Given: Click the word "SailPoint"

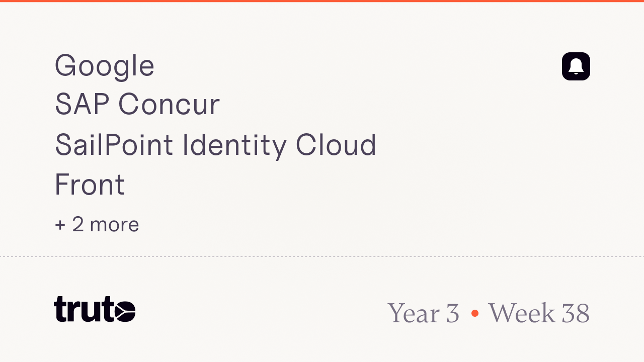Looking at the screenshot, I should point(114,145).
